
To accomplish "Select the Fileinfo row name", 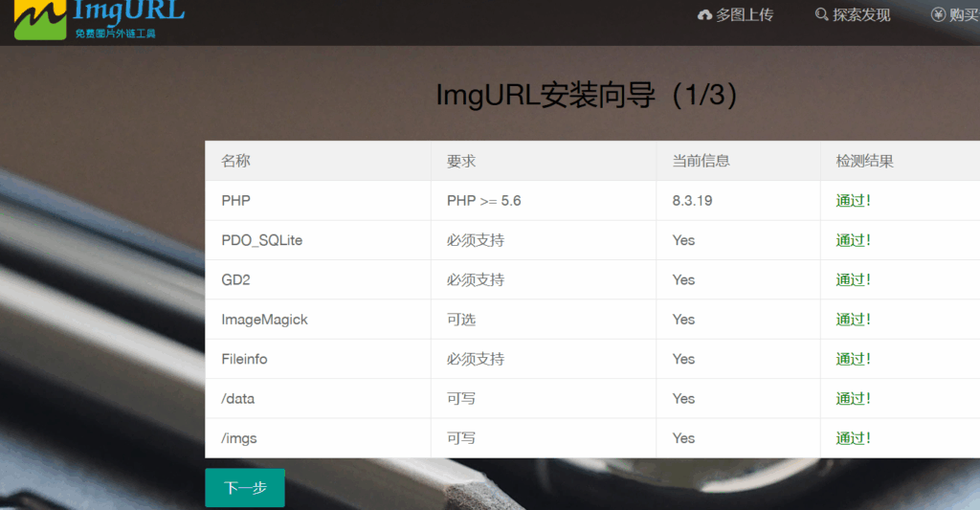I will [x=244, y=359].
